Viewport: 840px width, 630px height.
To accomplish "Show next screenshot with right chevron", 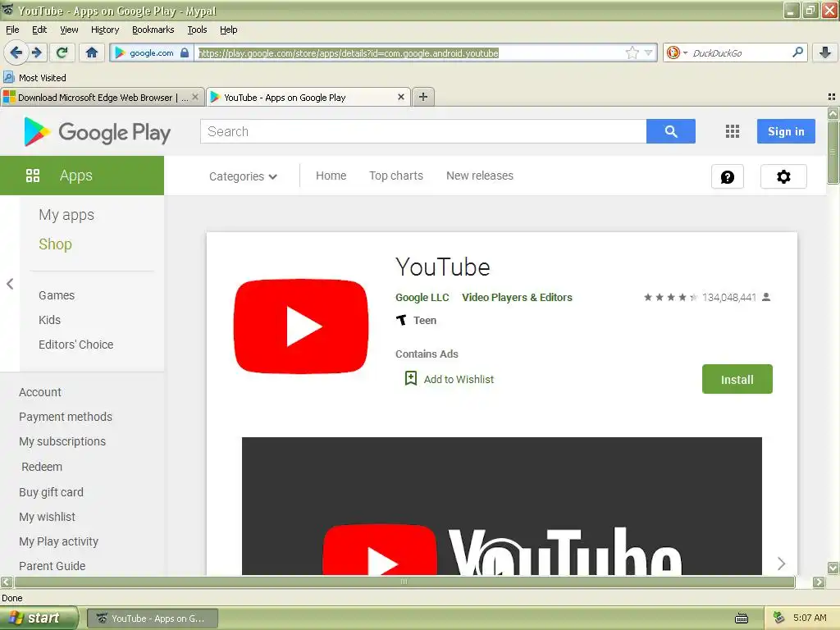I will tap(781, 564).
